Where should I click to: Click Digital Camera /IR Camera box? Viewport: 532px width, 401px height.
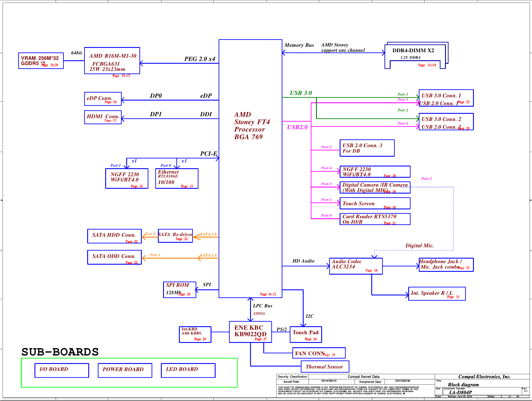pyautogui.click(x=375, y=187)
